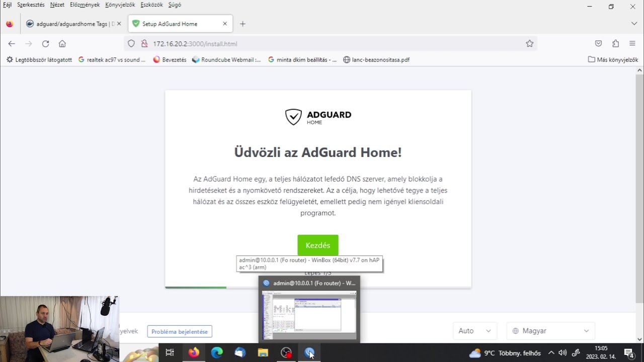
Task: Click the tracking protection shield icon
Action: coord(131,44)
